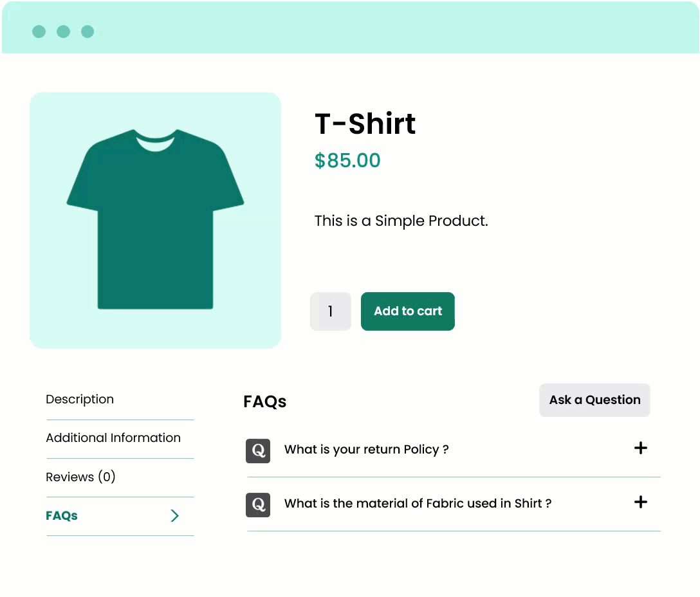700x597 pixels.
Task: Open the Additional Information tab
Action: click(113, 438)
